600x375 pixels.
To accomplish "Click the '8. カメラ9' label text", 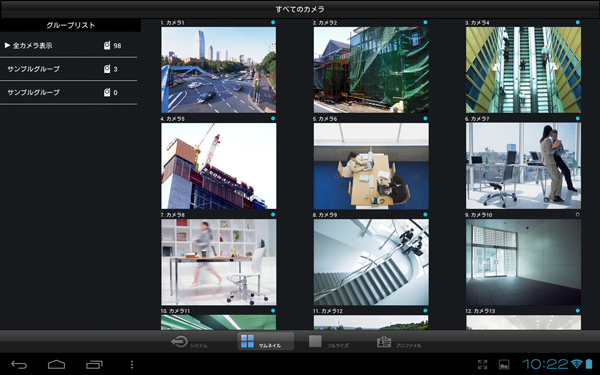I will pyautogui.click(x=325, y=215).
